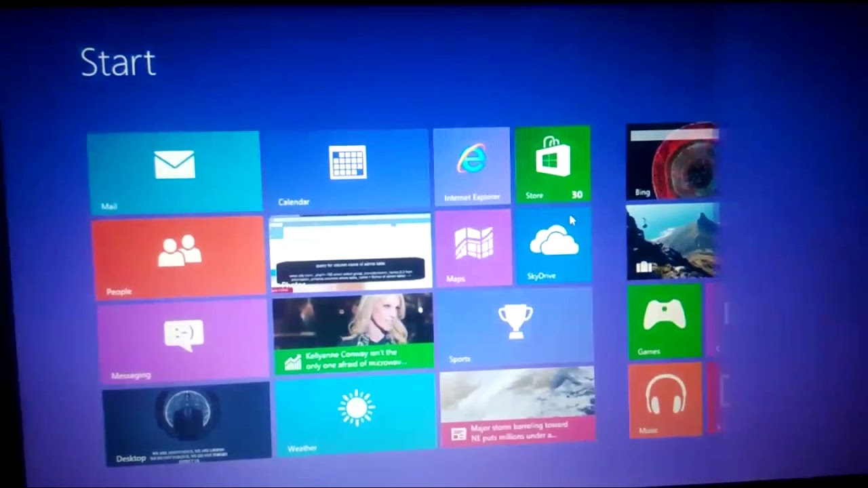Open the Messaging tile
Screen dimensions: 868x488
tap(183, 342)
